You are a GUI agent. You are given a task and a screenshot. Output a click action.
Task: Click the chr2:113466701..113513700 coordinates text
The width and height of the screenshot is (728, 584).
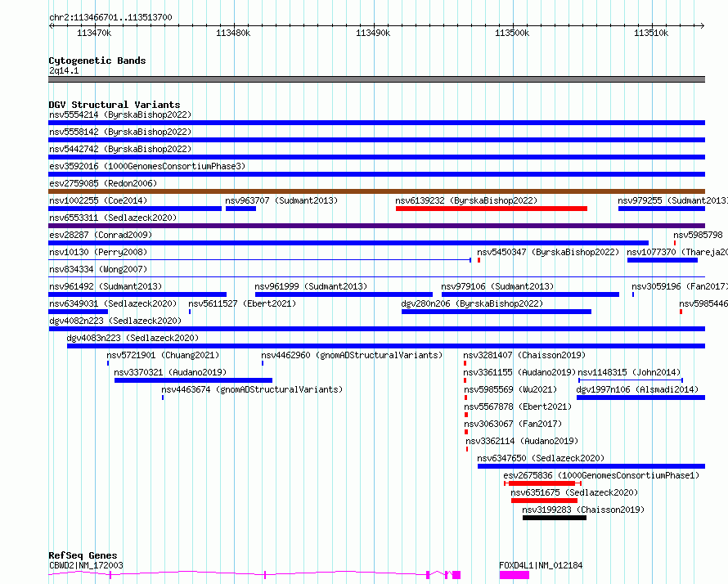point(110,17)
